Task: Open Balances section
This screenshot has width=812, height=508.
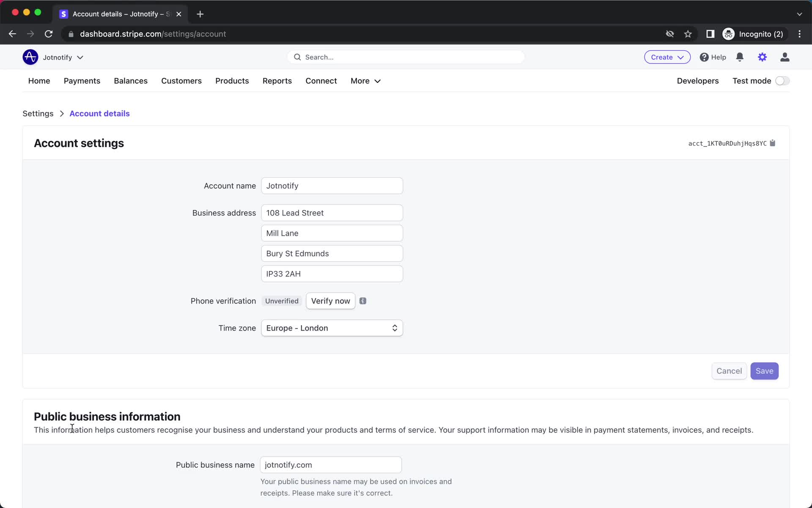Action: [131, 81]
